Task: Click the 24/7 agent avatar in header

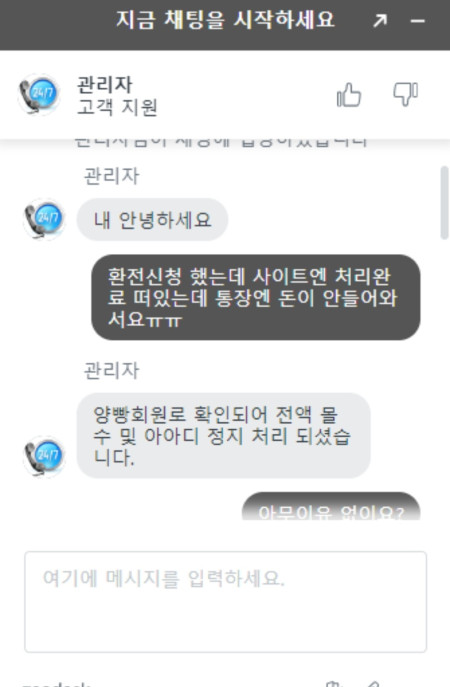Action: point(39,95)
